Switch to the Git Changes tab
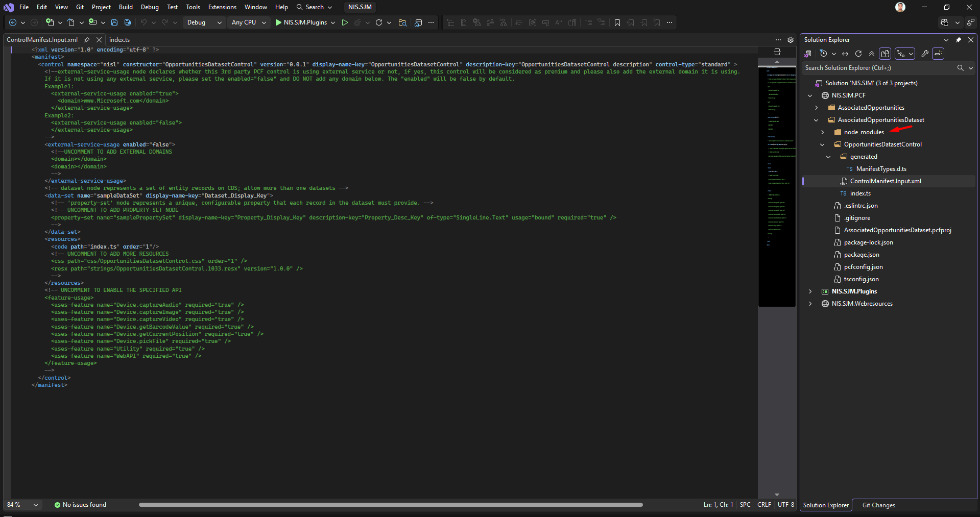Image resolution: width=980 pixels, height=517 pixels. coord(878,505)
